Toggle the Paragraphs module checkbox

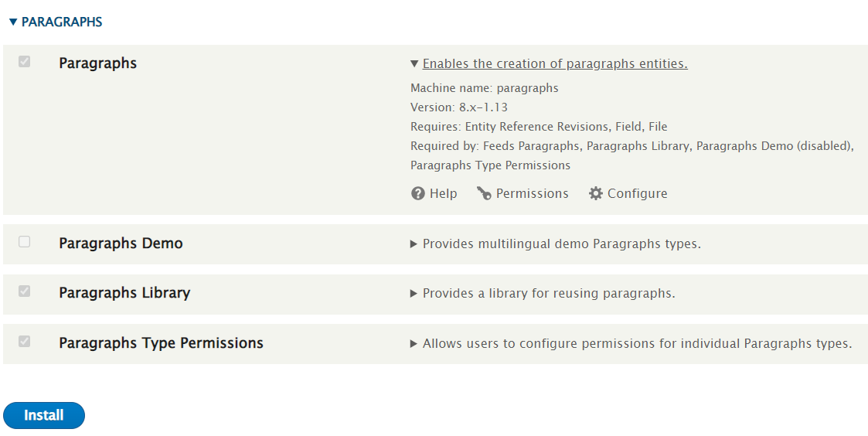coord(25,62)
